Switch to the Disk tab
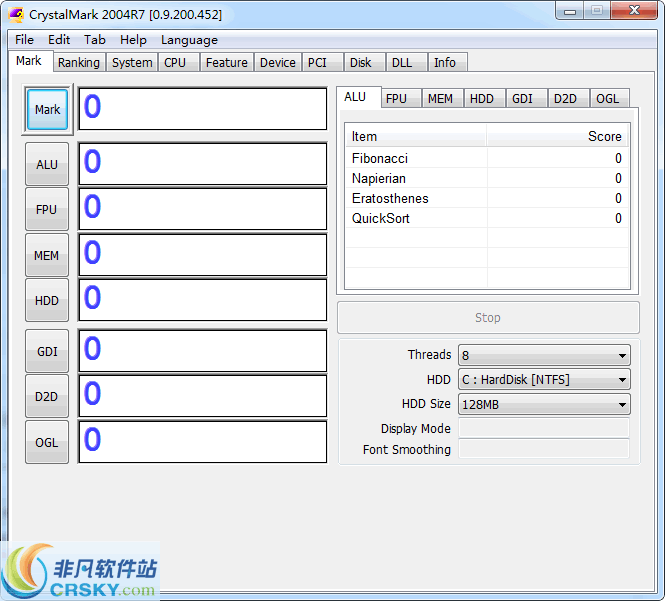 364,62
